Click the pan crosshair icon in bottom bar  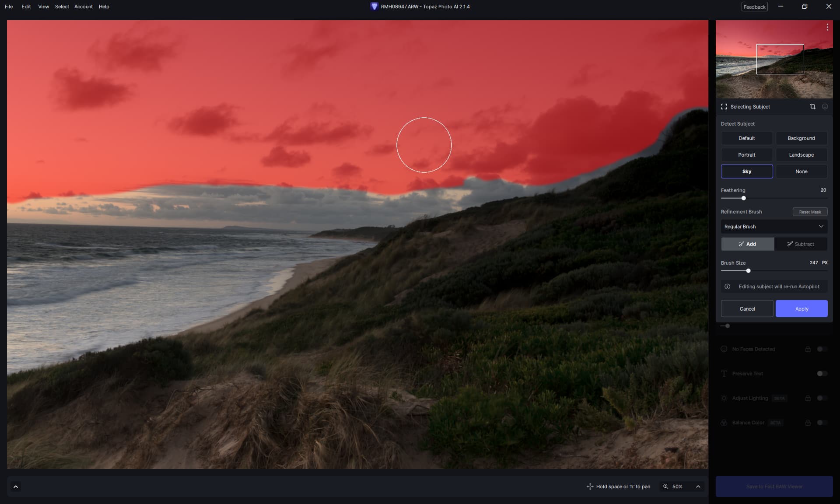point(590,486)
